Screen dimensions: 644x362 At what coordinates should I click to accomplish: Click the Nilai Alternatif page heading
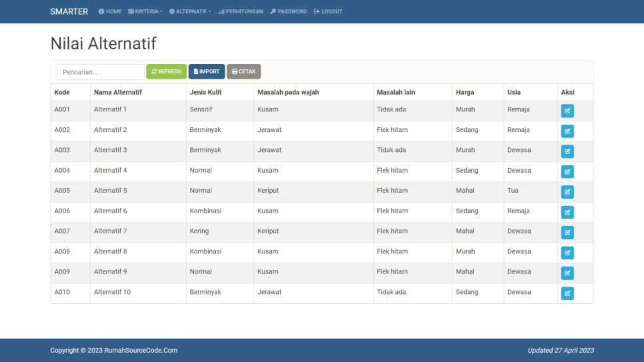click(x=103, y=43)
